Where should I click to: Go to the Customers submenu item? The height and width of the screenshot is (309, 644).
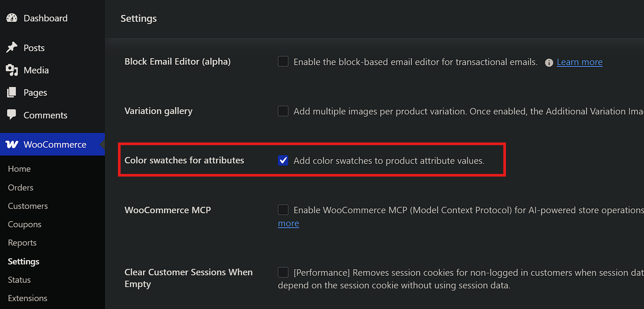click(x=28, y=206)
